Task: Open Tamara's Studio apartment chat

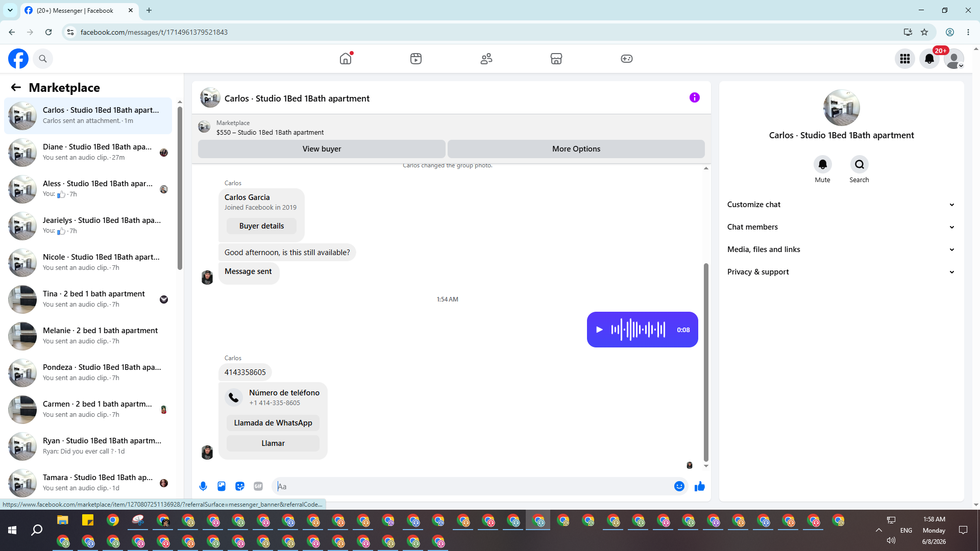Action: pyautogui.click(x=88, y=483)
